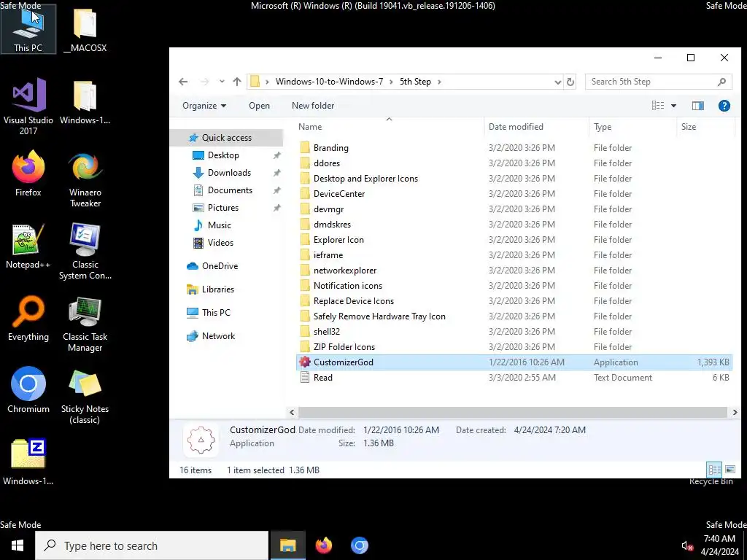747x560 pixels.
Task: Sort by Date modified column header
Action: [536, 127]
